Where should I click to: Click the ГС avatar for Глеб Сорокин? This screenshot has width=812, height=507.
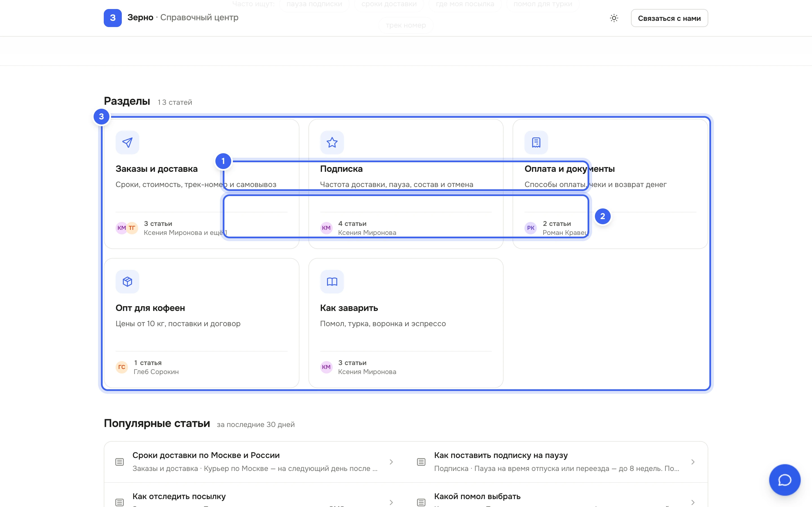[x=122, y=367]
